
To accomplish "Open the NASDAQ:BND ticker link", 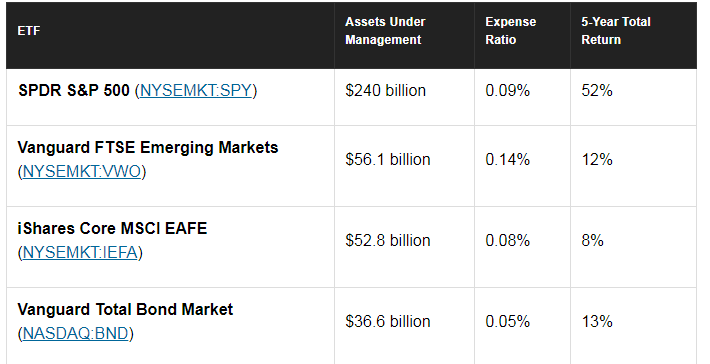I will pyautogui.click(x=76, y=333).
